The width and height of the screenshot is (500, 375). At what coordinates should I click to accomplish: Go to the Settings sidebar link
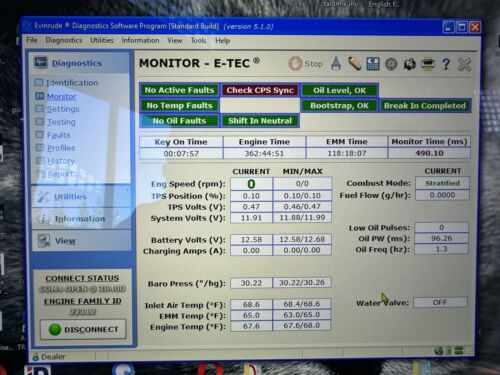coord(63,109)
